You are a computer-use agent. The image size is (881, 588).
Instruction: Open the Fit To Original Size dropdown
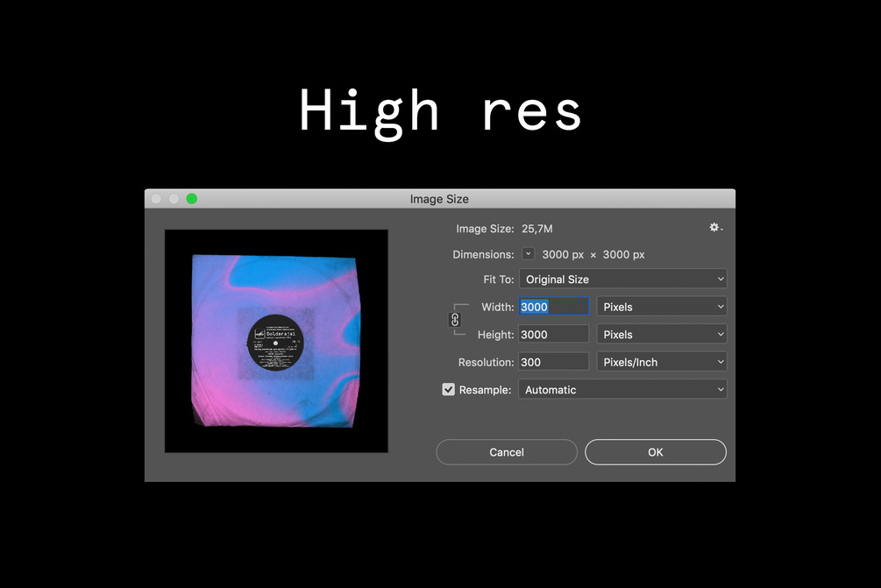623,280
